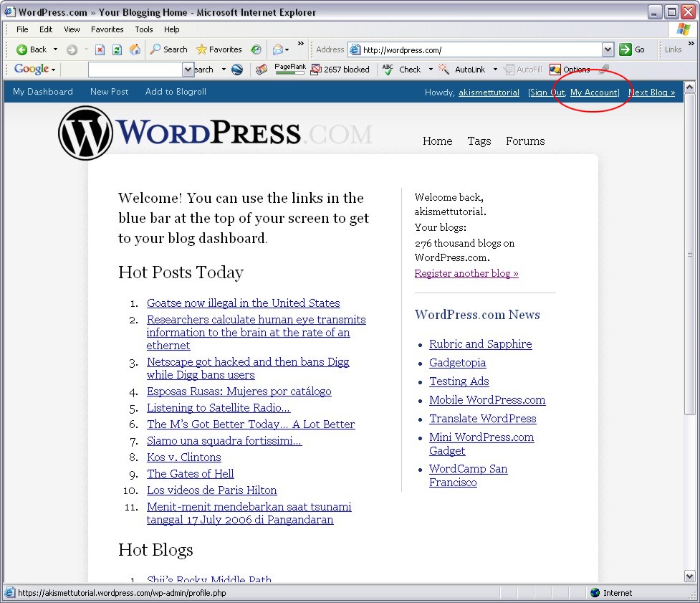Open the Gadgetopia news link
The height and width of the screenshot is (603, 700).
(457, 363)
